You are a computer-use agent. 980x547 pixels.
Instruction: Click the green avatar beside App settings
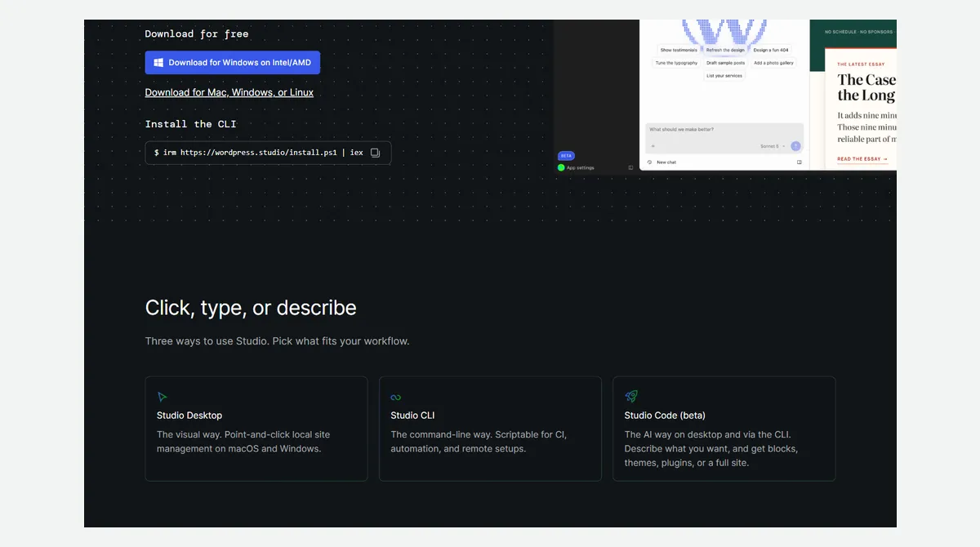click(561, 167)
